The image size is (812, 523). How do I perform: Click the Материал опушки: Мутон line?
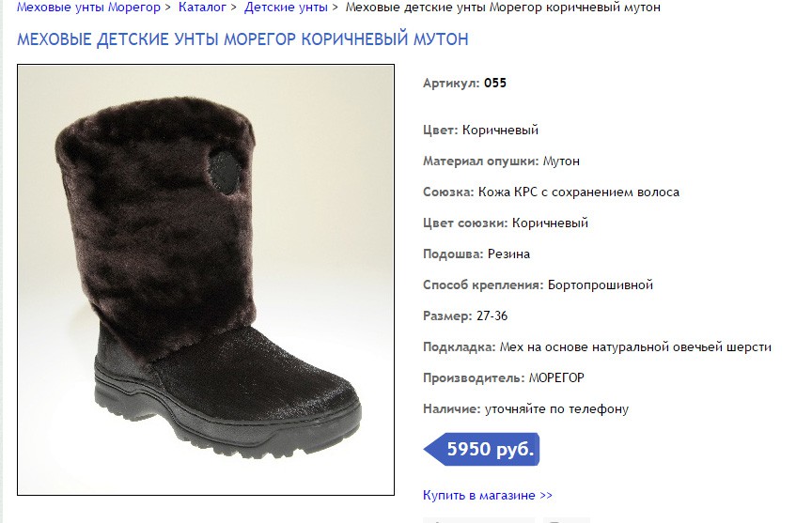click(501, 161)
